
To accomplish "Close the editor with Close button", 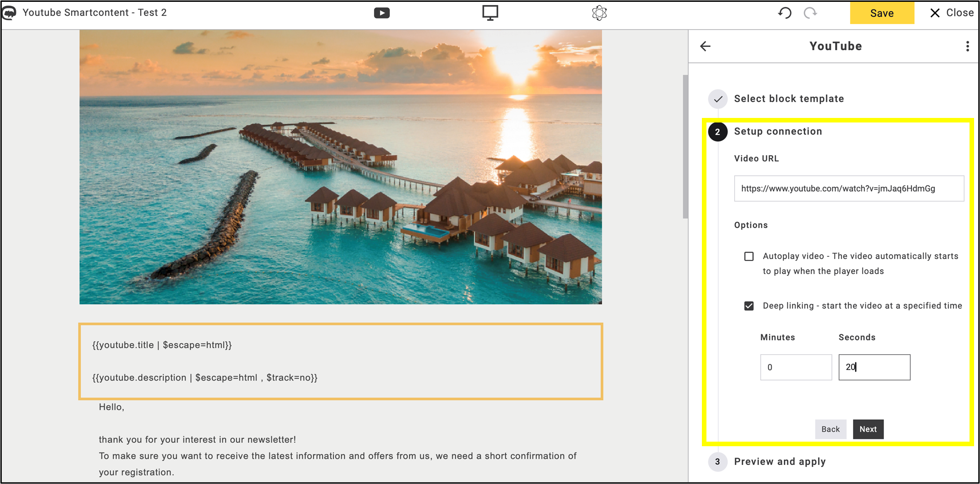I will (x=951, y=13).
